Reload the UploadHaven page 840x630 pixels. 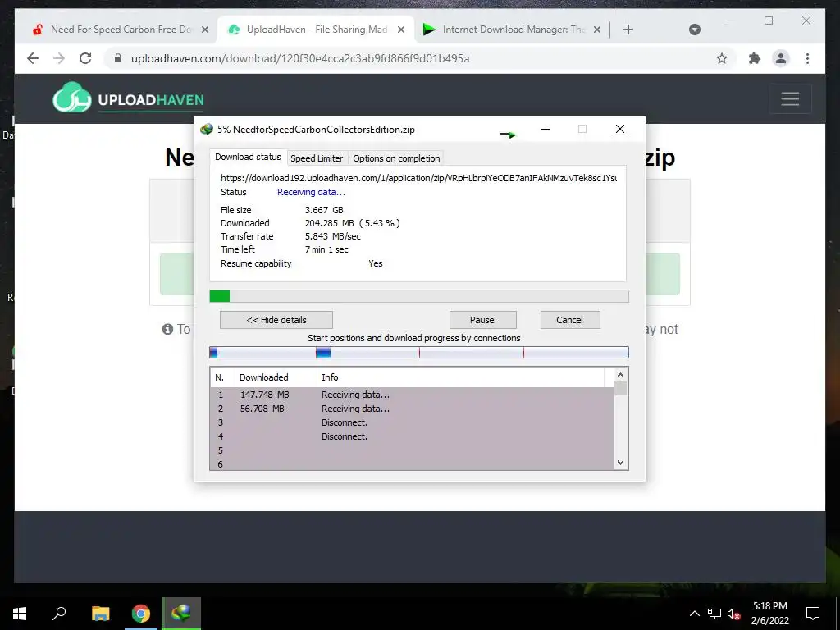(x=85, y=58)
